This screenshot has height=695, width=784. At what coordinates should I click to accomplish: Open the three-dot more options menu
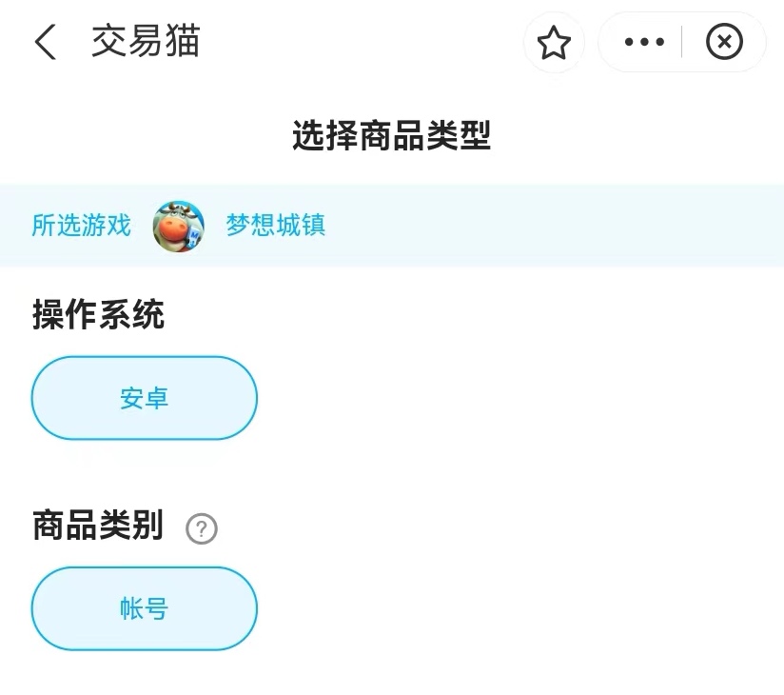[644, 43]
